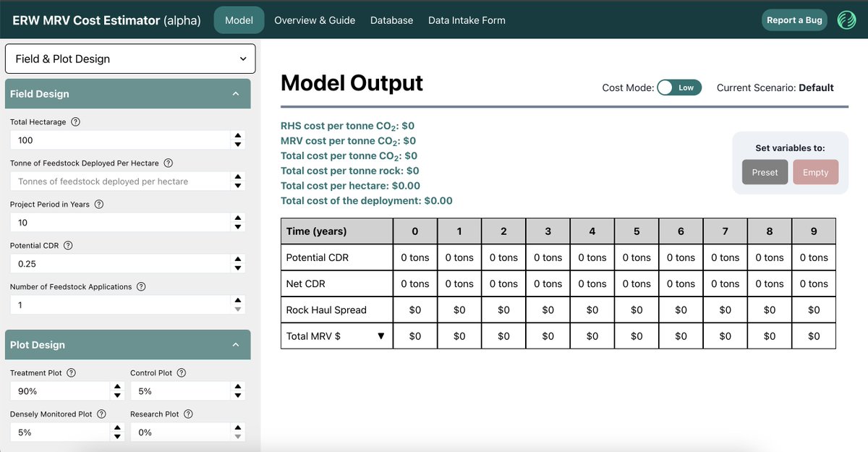Click 'Time (years)' table header cell
The height and width of the screenshot is (452, 868).
tap(337, 231)
